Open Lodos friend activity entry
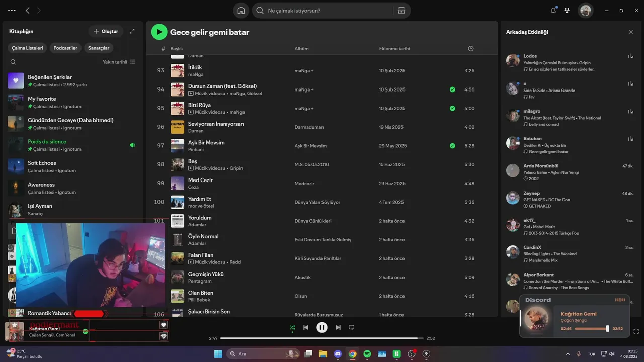Viewport: 644px width, 362px height. (x=570, y=62)
